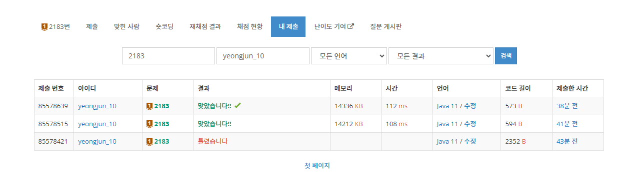
Task: Go to the 숏코딩 tab
Action: 164,26
